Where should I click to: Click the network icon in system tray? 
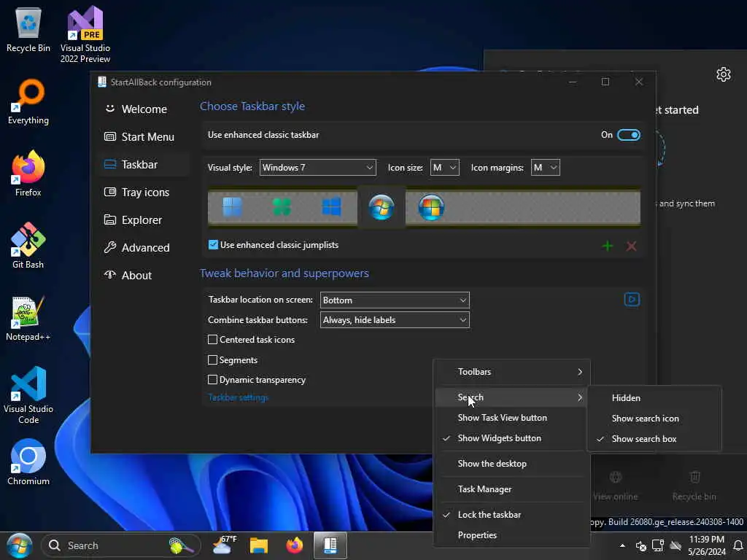pos(658,545)
